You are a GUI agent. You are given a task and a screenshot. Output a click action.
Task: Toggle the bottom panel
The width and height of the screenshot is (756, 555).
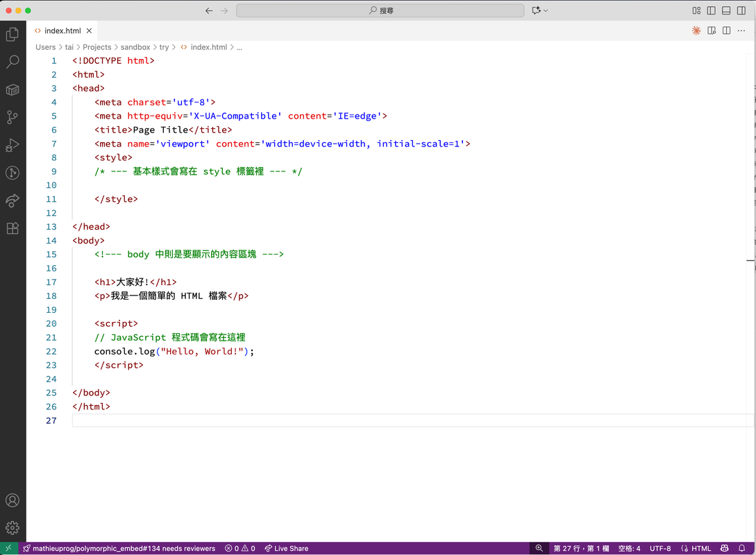point(726,10)
